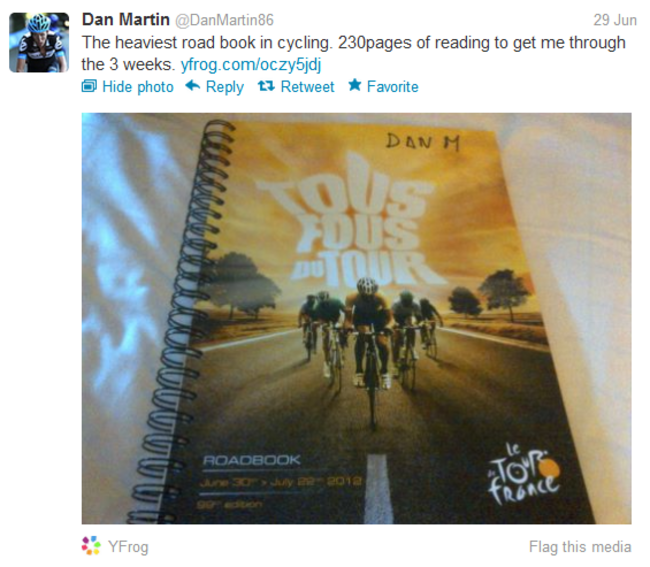
Task: Click the Hide photo media icon
Action: (89, 86)
